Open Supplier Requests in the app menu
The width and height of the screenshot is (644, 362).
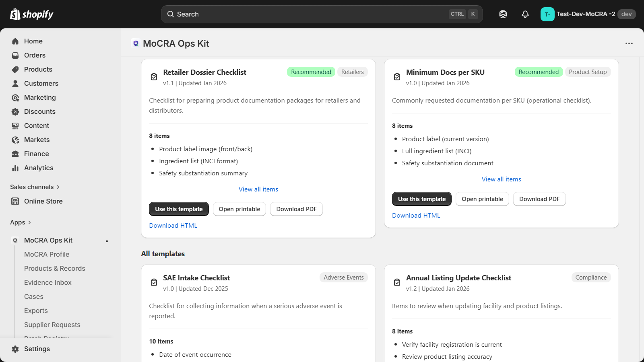[52, 325]
